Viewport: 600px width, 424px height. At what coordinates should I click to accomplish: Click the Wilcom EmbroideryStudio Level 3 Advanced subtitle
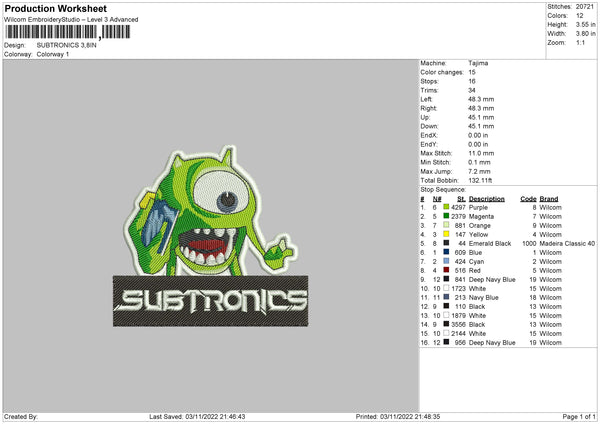[x=71, y=19]
